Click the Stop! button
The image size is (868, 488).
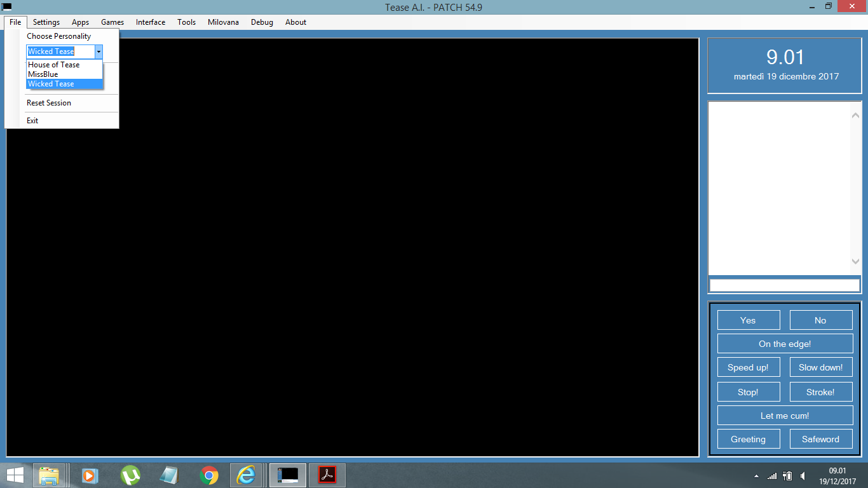(x=749, y=392)
